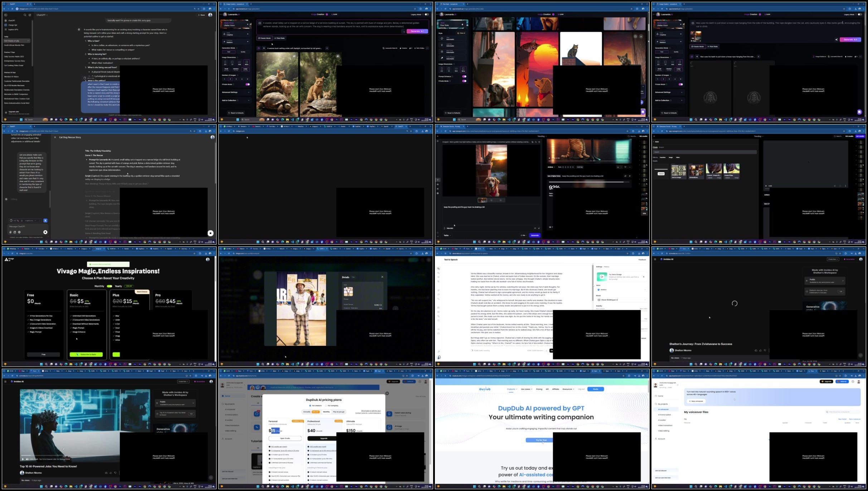The width and height of the screenshot is (868, 491).
Task: Open the left turtle-and-cat image in Leonardo
Action: pos(277,84)
